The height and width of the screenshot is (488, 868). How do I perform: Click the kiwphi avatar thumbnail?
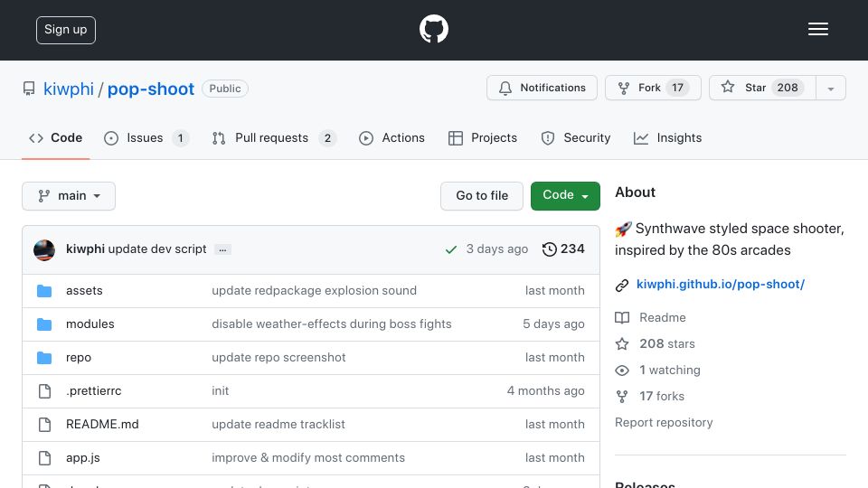[x=44, y=250]
